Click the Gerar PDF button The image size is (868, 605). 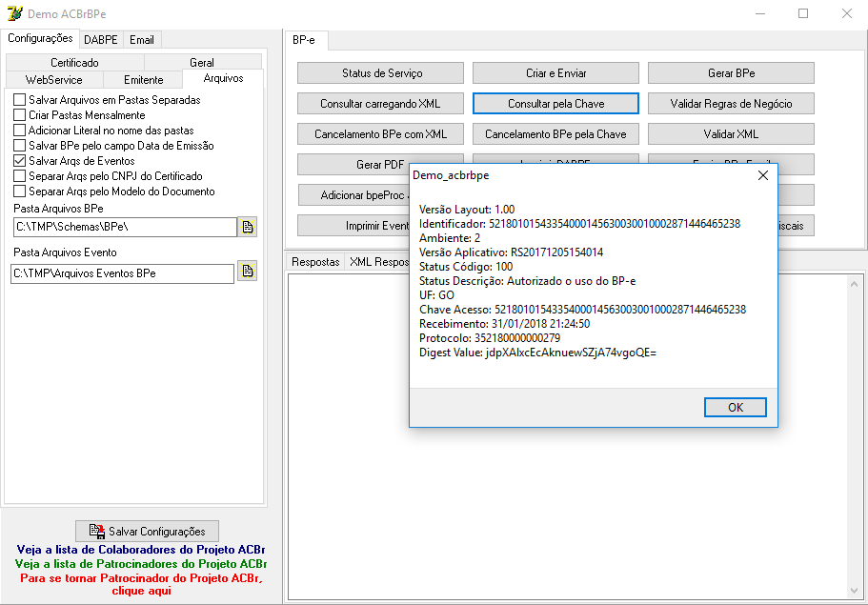(x=380, y=165)
